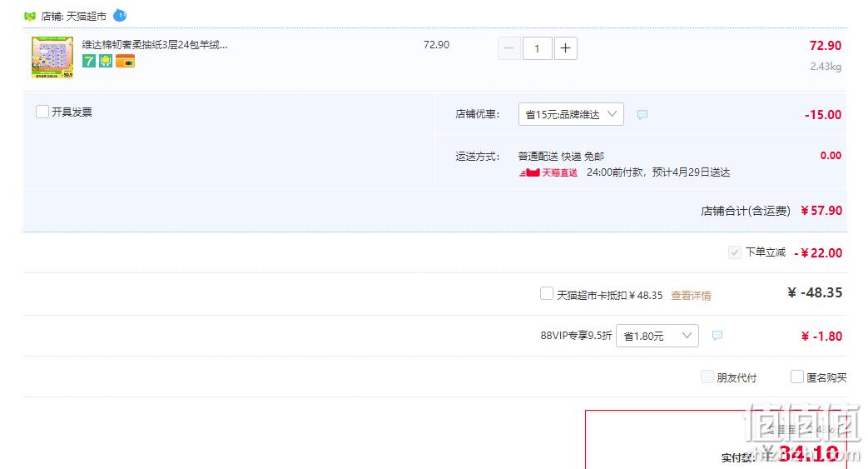The width and height of the screenshot is (868, 469).
Task: Click the green 7-day return badge icon
Action: coord(89,61)
